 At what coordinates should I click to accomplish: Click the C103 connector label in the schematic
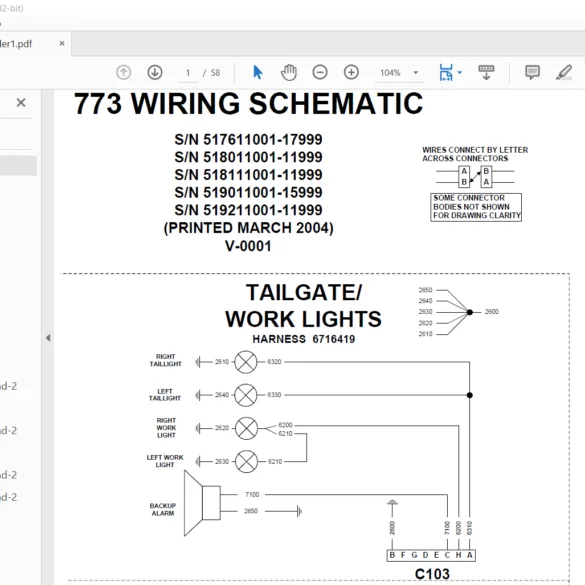pos(432,574)
